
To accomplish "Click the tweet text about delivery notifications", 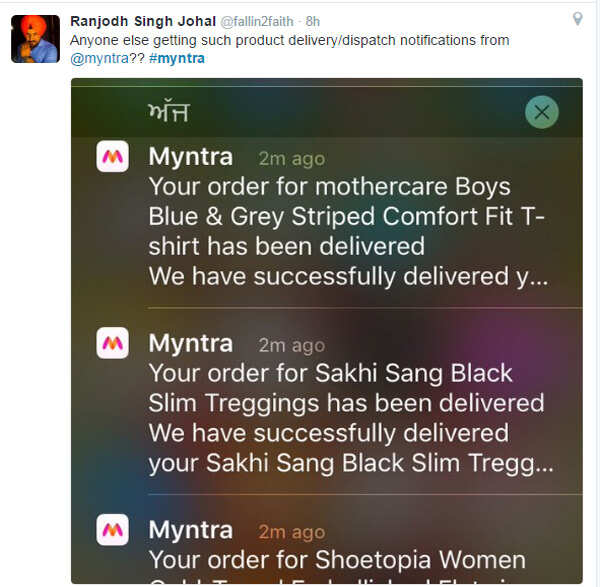I will [290, 49].
